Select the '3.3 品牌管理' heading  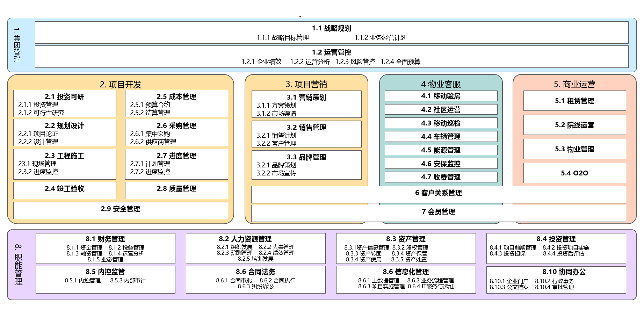(x=306, y=157)
